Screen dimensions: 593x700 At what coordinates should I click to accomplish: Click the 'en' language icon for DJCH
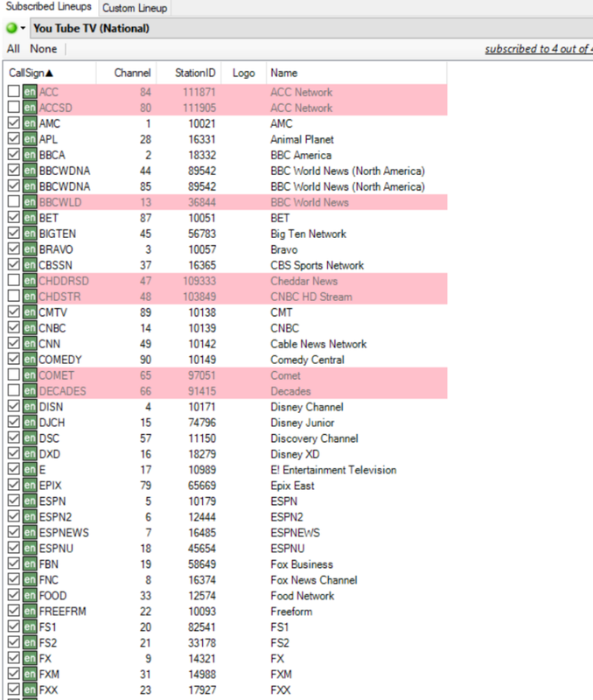point(30,423)
